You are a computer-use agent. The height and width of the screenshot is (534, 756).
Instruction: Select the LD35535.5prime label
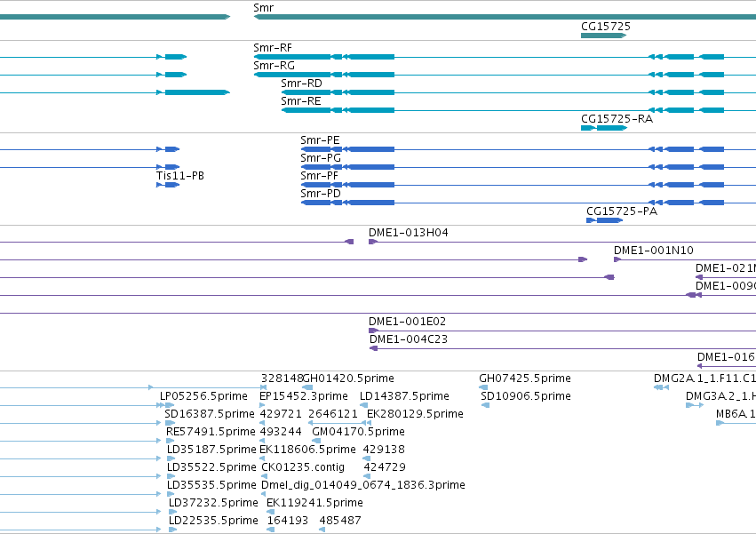(211, 485)
